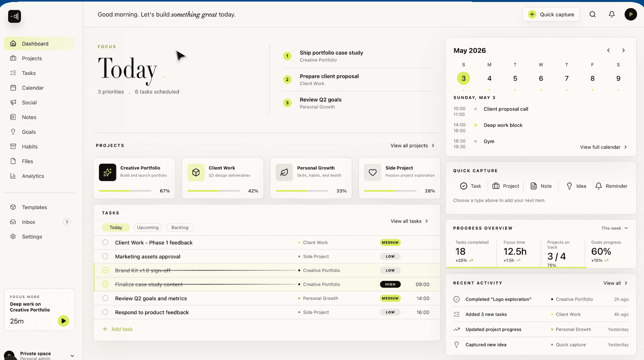Click the Side Project heart icon

coord(373,172)
